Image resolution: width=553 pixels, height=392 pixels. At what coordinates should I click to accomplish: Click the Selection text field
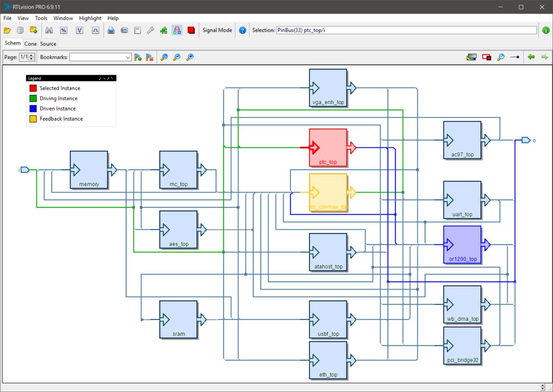tap(406, 30)
